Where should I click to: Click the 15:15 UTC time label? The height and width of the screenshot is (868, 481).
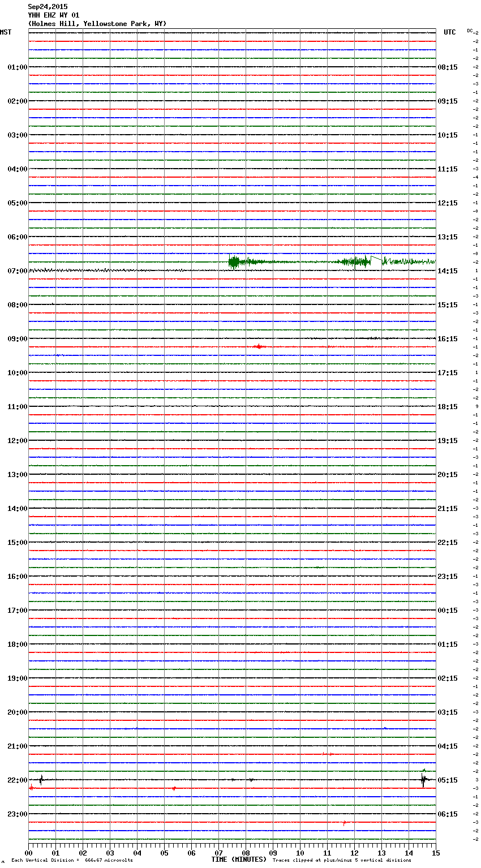click(448, 305)
